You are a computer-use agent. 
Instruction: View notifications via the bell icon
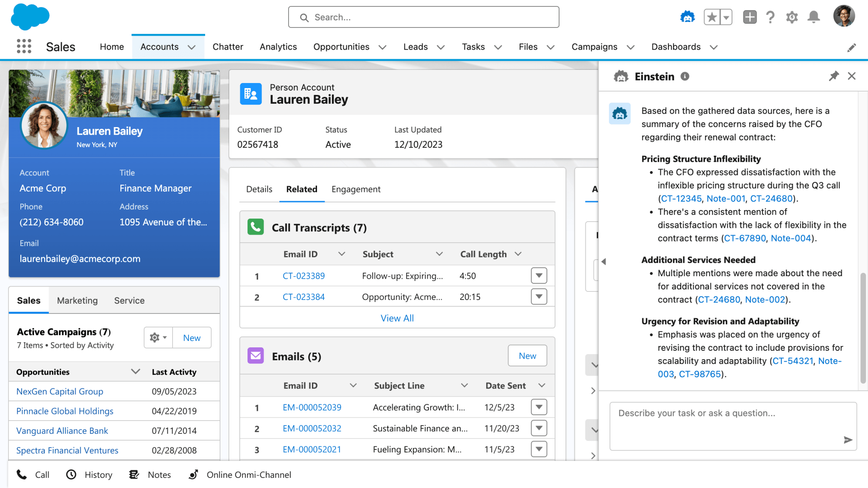(814, 17)
